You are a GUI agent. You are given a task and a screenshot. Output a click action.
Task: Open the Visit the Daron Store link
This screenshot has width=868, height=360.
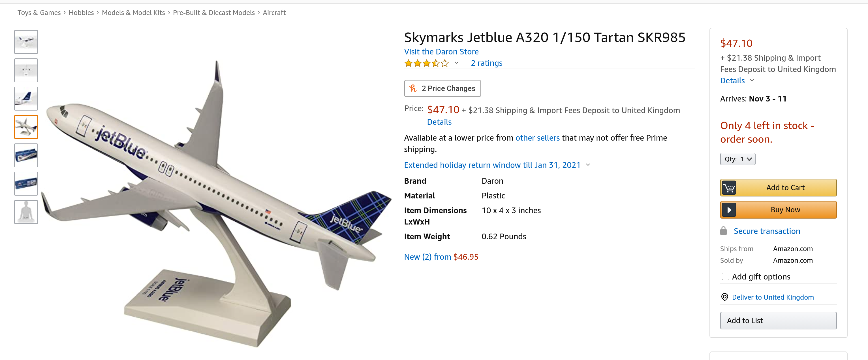click(x=441, y=51)
